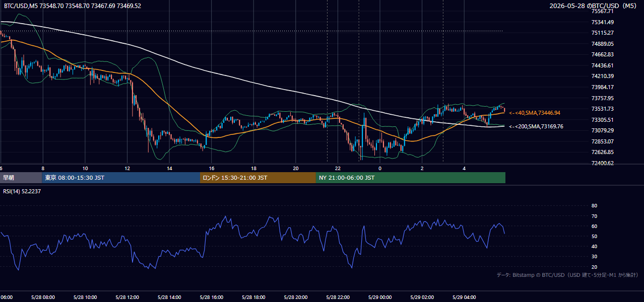Click hour label 18 under the price chart
644x302 pixels.
[x=253, y=168]
